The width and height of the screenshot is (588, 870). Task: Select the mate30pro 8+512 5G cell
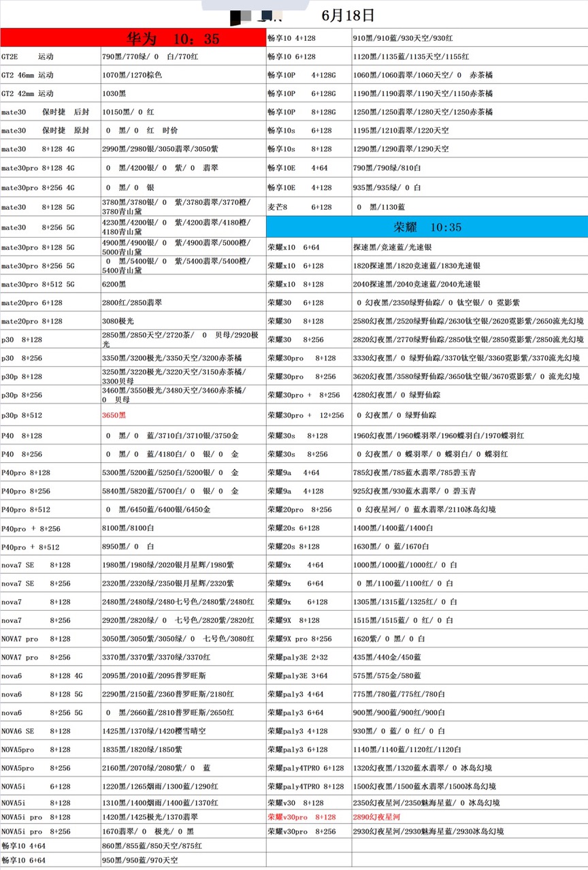click(50, 284)
